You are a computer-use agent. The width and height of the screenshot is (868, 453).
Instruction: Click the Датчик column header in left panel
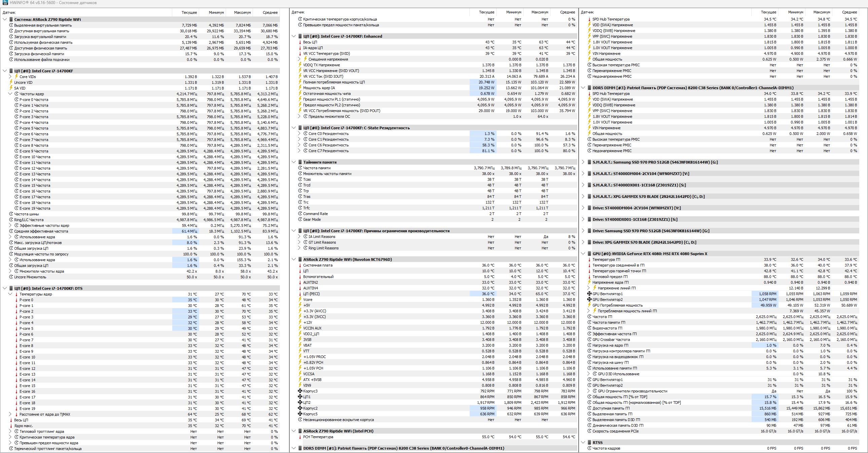click(x=9, y=12)
